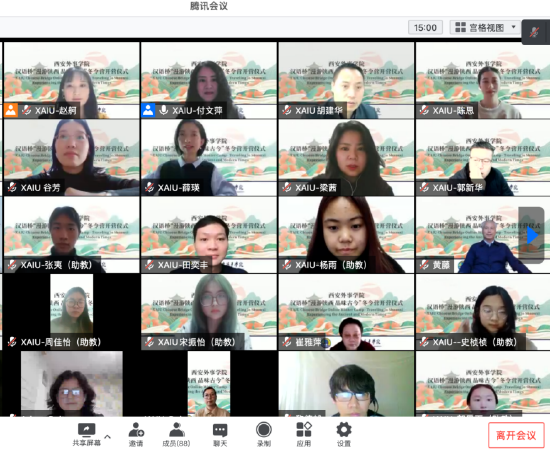The width and height of the screenshot is (550, 451).
Task: Select XAIU 谷芳 video tile
Action: [x=72, y=157]
